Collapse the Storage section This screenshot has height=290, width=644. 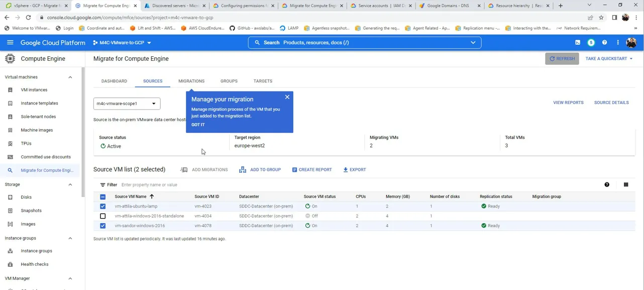click(70, 185)
